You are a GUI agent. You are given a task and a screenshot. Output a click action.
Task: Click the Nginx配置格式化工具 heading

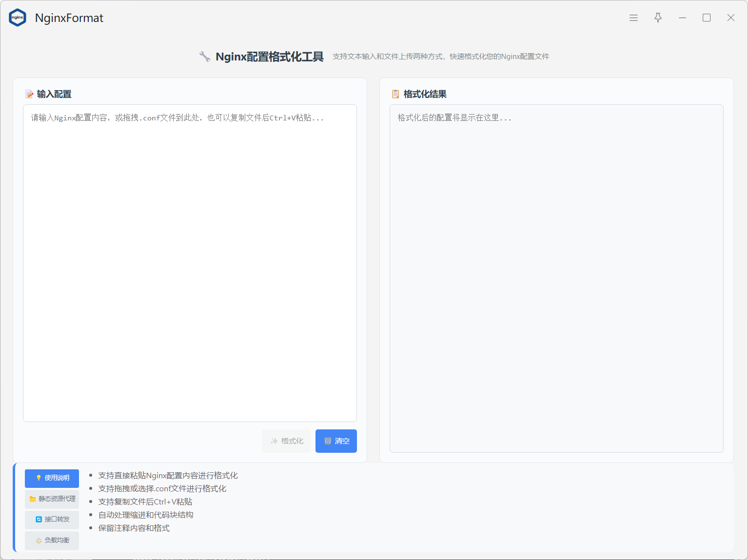(270, 57)
